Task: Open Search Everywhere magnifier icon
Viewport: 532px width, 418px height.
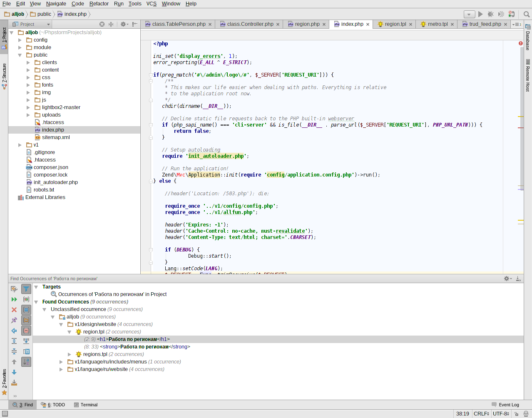Action: pyautogui.click(x=527, y=14)
